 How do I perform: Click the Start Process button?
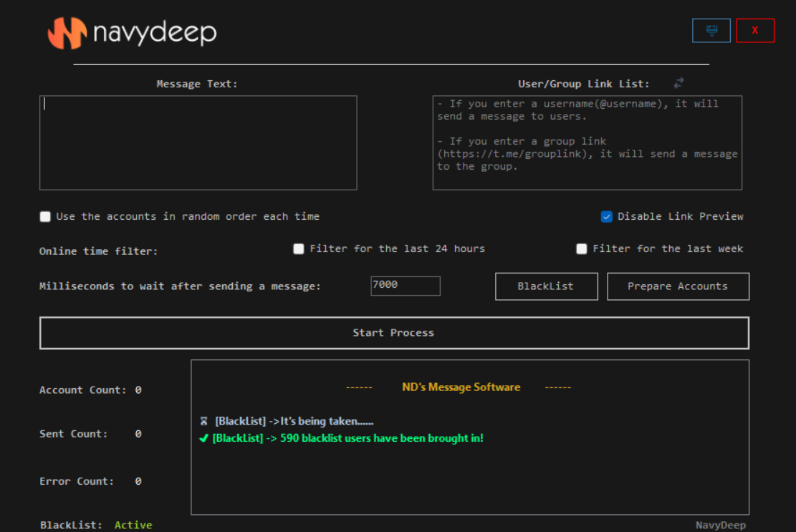[x=394, y=333]
